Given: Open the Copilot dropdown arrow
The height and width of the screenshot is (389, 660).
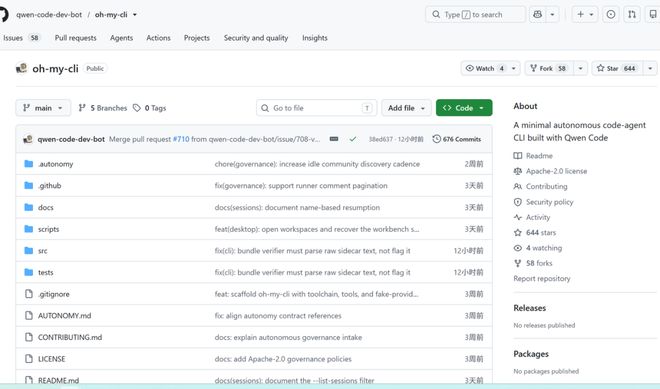Looking at the screenshot, I should (552, 14).
